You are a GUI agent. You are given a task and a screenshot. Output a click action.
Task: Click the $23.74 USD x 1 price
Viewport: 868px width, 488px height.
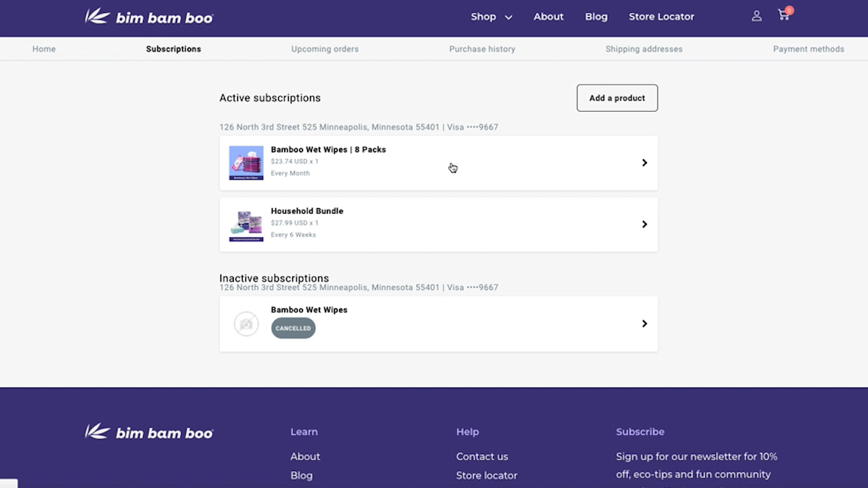pyautogui.click(x=294, y=161)
